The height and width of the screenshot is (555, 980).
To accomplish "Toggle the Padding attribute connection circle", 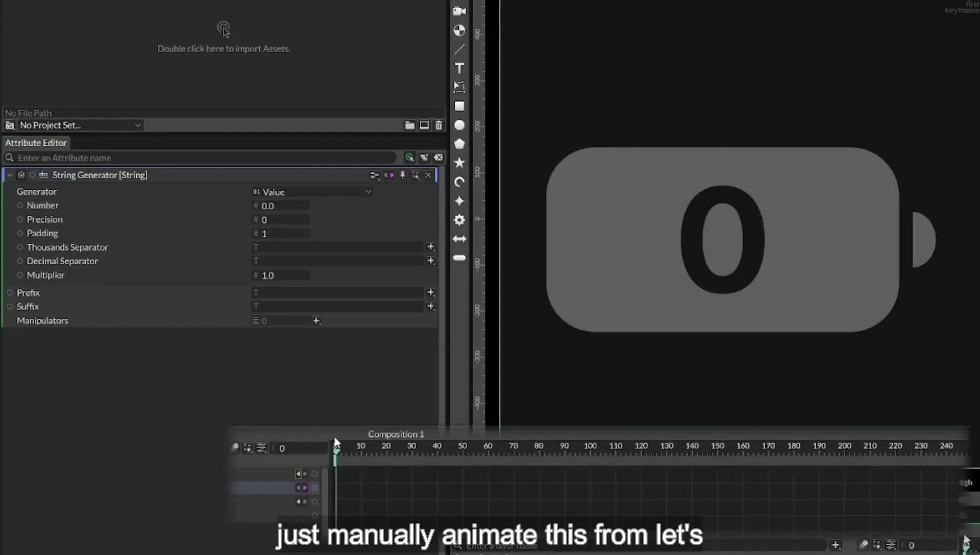I will (20, 233).
